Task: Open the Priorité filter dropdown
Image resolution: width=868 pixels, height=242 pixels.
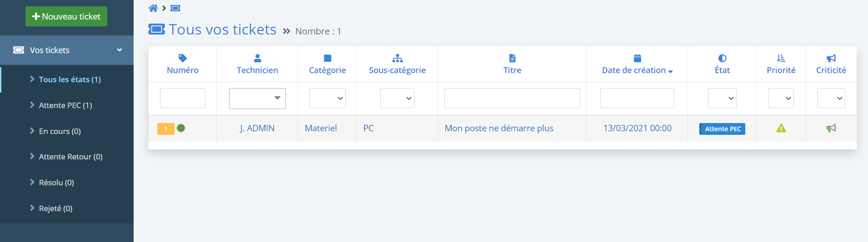Action: [781, 98]
